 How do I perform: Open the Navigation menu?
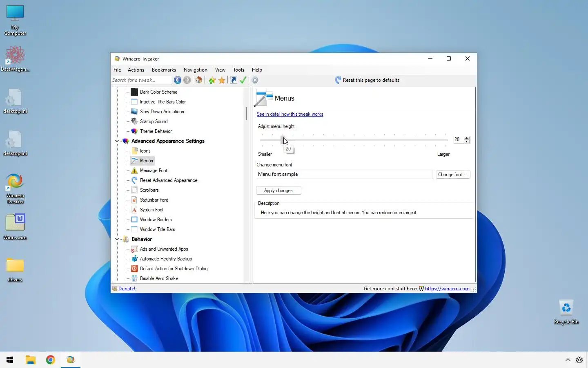pos(196,70)
